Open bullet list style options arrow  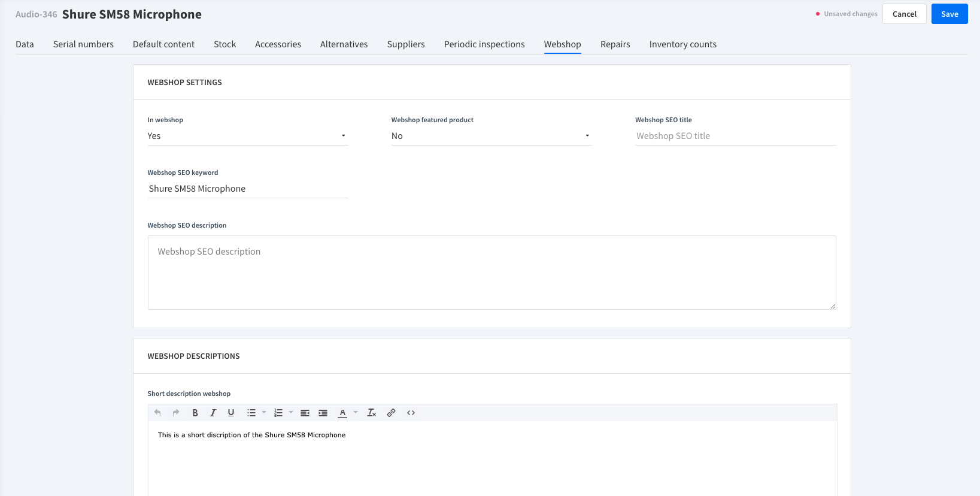click(x=264, y=412)
